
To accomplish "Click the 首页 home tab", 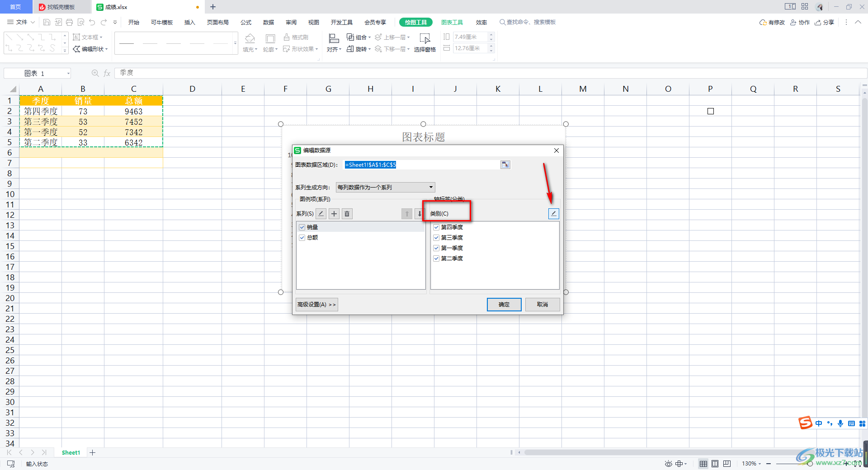I will coord(16,7).
